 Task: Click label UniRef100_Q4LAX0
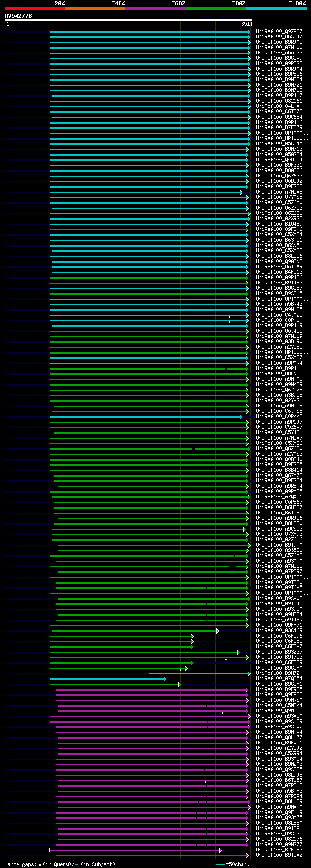(x=279, y=106)
